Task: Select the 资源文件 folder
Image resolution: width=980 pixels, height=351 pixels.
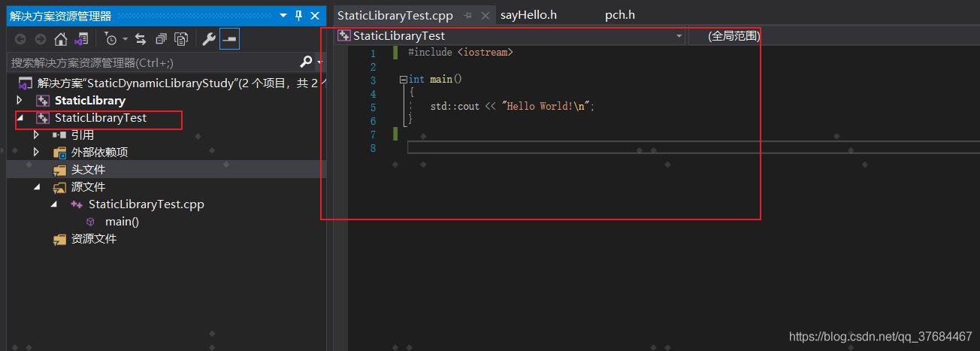Action: point(94,239)
